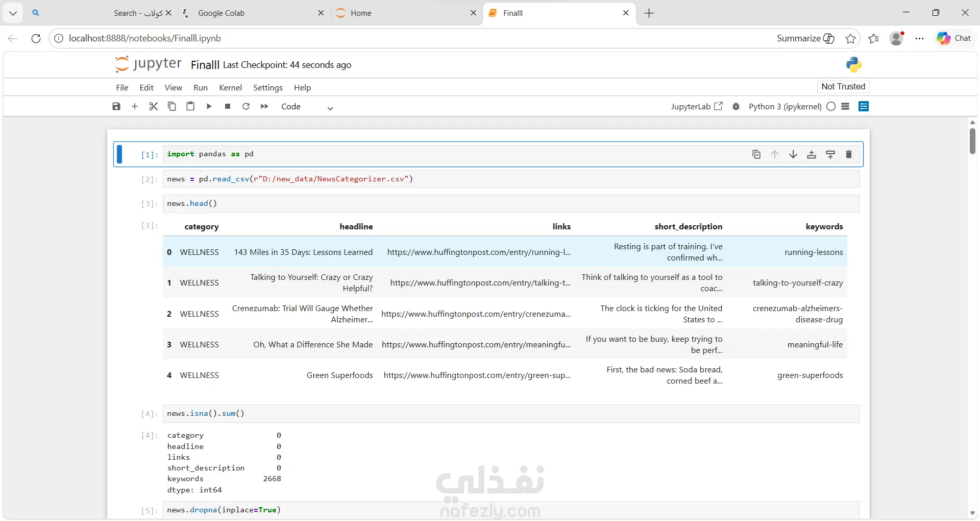Viewport: 980px width, 521px height.
Task: Open Copilot Chat
Action: pyautogui.click(x=954, y=38)
